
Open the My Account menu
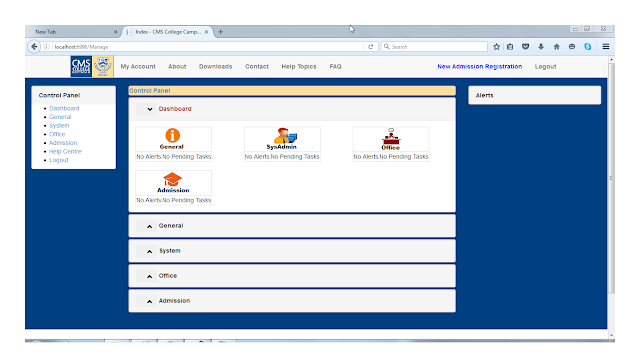click(x=138, y=67)
